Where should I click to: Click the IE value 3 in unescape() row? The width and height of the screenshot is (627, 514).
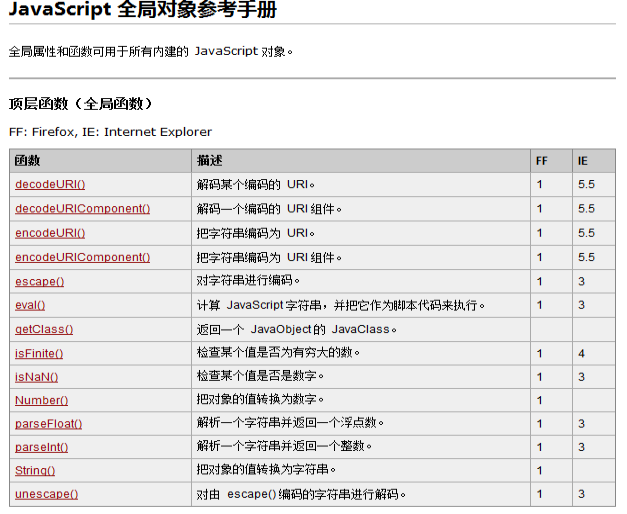581,494
